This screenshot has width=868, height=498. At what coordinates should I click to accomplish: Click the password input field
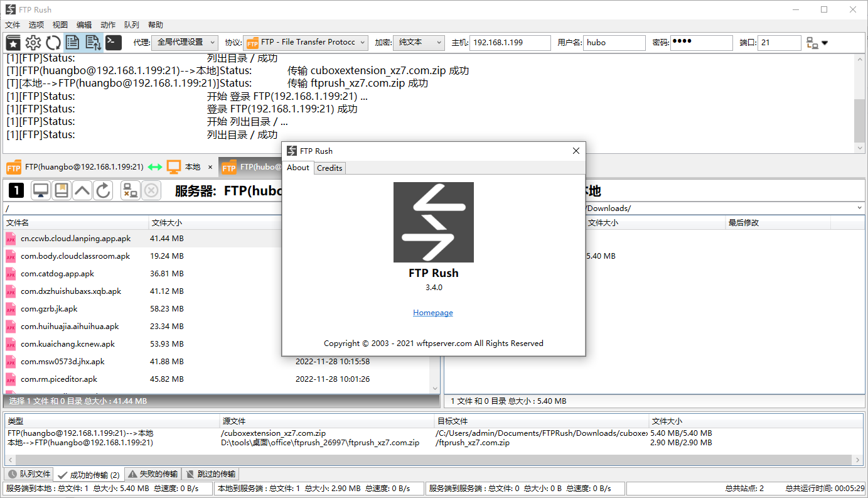pyautogui.click(x=701, y=43)
